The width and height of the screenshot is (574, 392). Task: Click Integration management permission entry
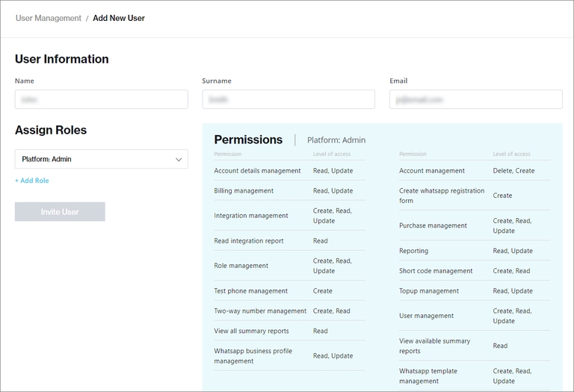[251, 216]
